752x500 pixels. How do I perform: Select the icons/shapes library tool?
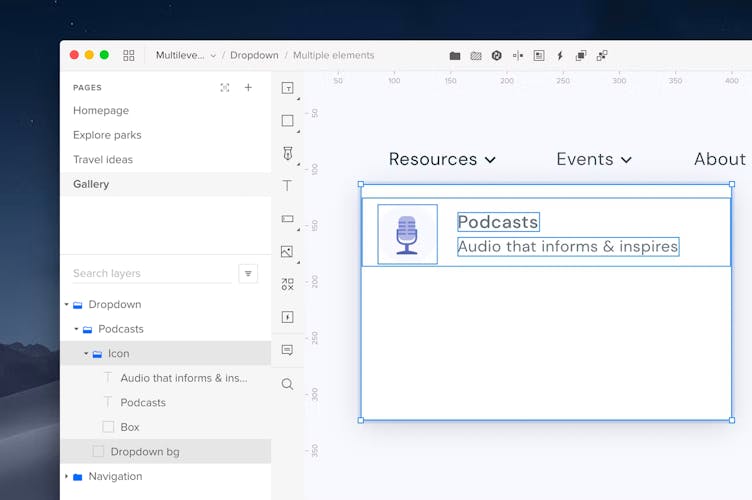[287, 284]
